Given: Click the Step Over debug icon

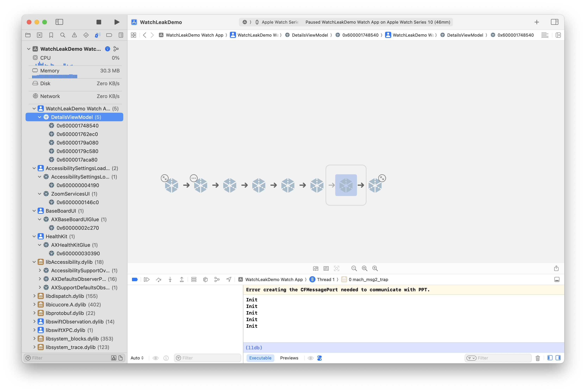Looking at the screenshot, I should point(159,279).
